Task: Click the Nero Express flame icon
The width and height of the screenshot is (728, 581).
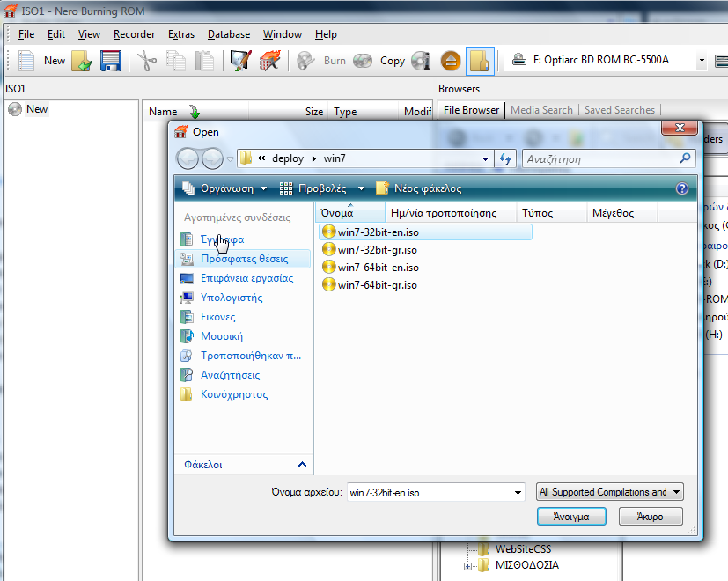Action: pos(269,61)
